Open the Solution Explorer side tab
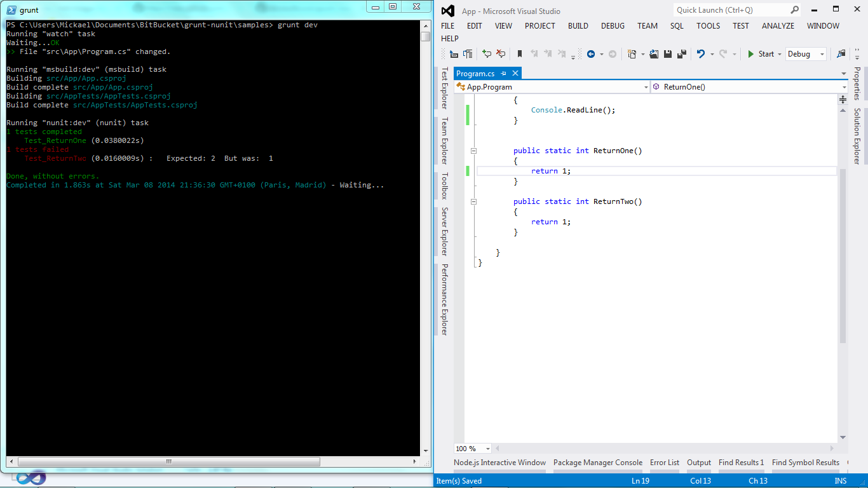This screenshot has width=868, height=488. click(857, 136)
